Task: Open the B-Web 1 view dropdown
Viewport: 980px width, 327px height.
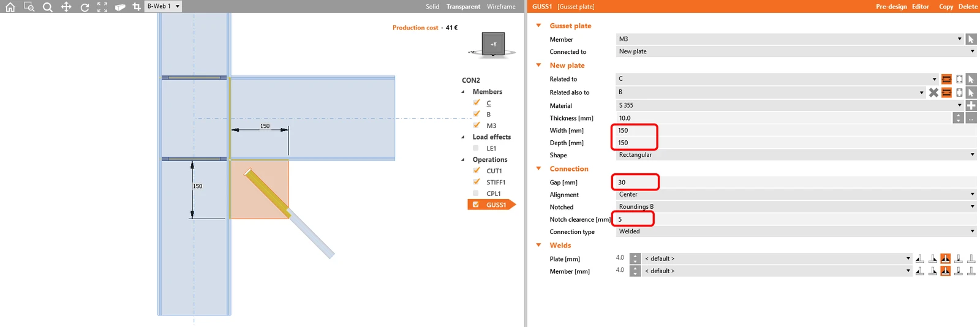Action: tap(164, 6)
